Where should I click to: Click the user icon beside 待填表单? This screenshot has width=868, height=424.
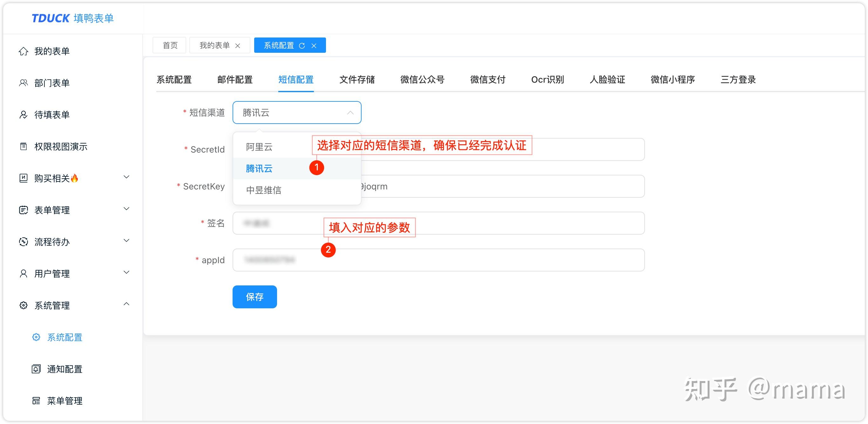pyautogui.click(x=23, y=115)
